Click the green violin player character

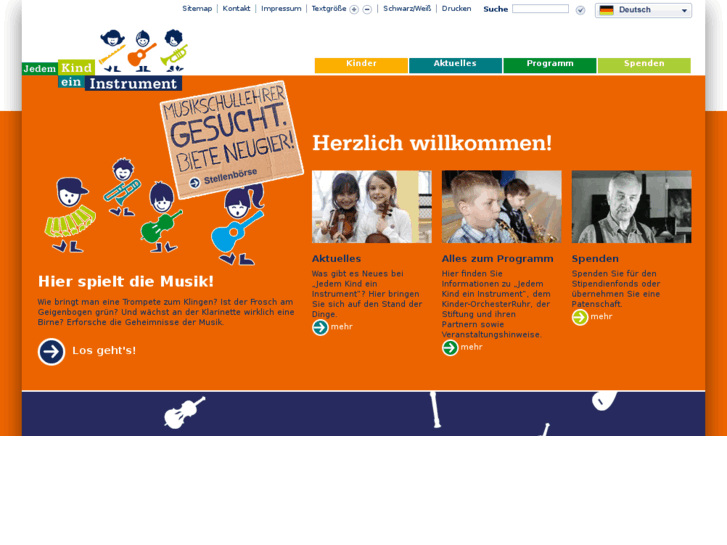point(161,217)
